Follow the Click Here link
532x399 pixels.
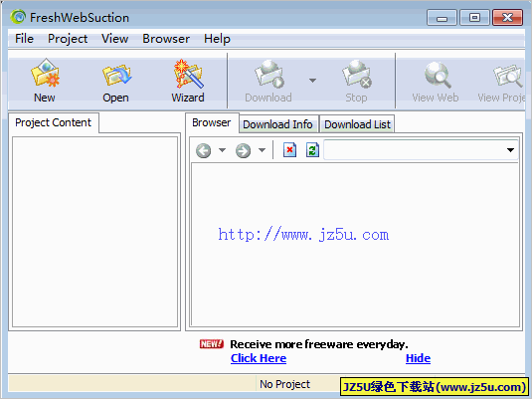259,358
